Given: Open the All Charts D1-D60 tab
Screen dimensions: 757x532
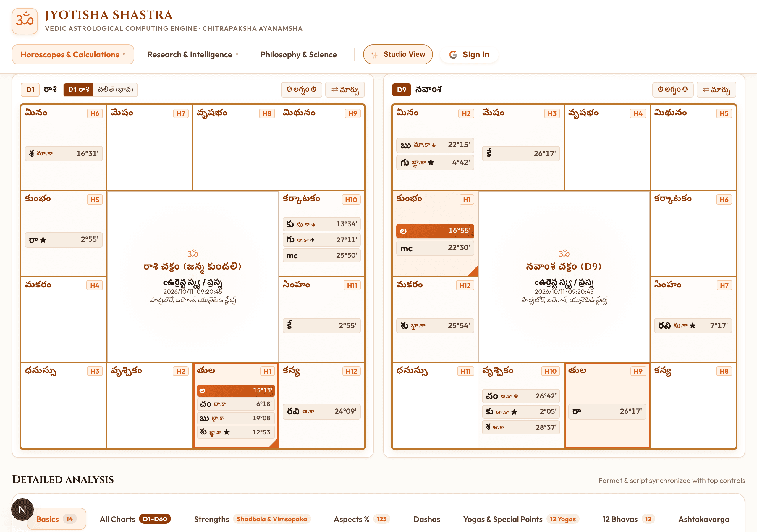Looking at the screenshot, I should (135, 519).
